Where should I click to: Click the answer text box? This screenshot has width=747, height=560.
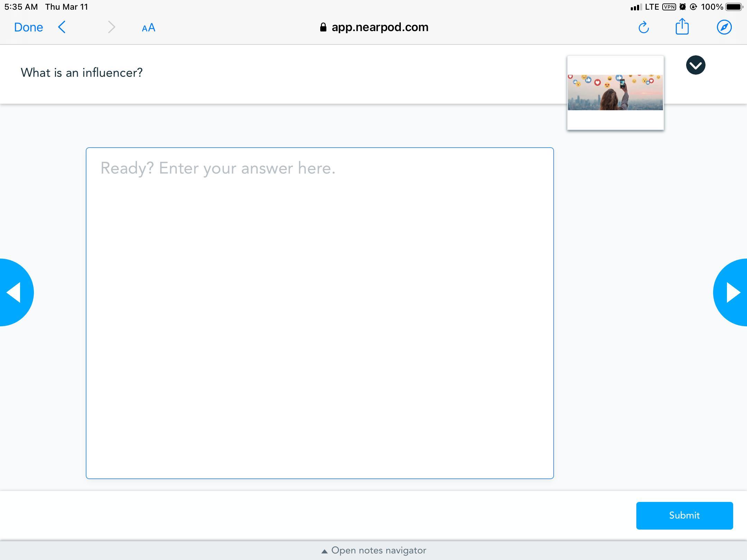[x=320, y=313]
